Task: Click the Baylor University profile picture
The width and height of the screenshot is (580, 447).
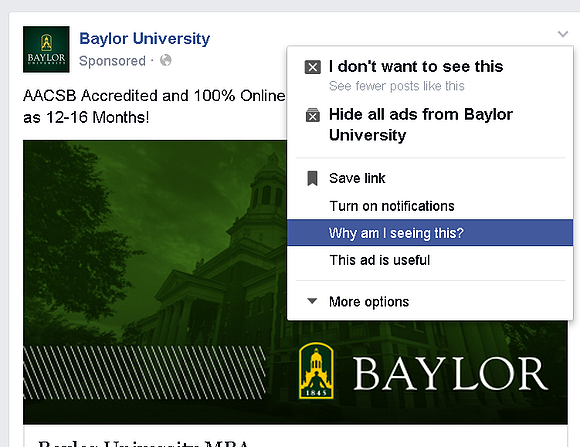Action: [x=46, y=49]
